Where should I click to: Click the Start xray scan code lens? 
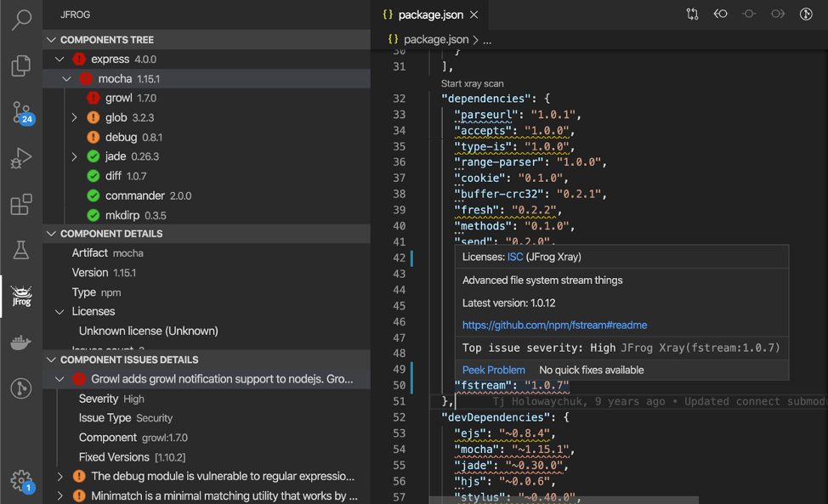472,83
